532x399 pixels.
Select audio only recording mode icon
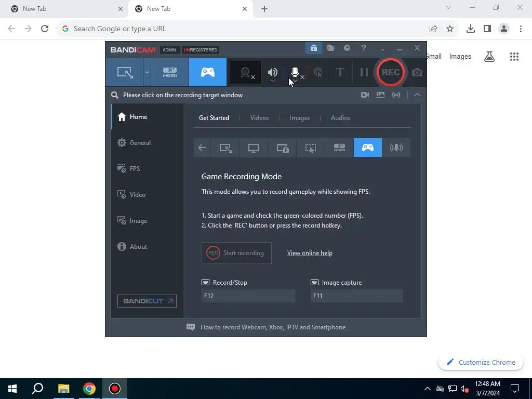coord(396,148)
